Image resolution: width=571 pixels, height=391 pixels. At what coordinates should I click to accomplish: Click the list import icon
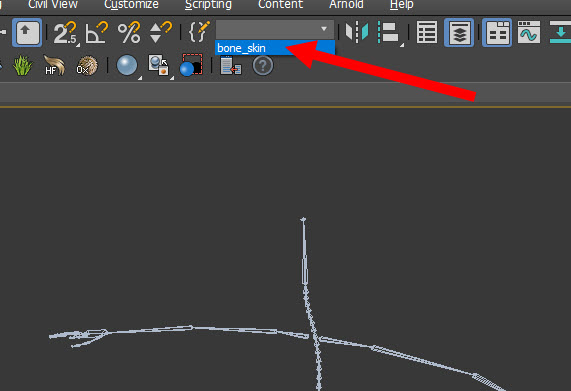click(231, 66)
